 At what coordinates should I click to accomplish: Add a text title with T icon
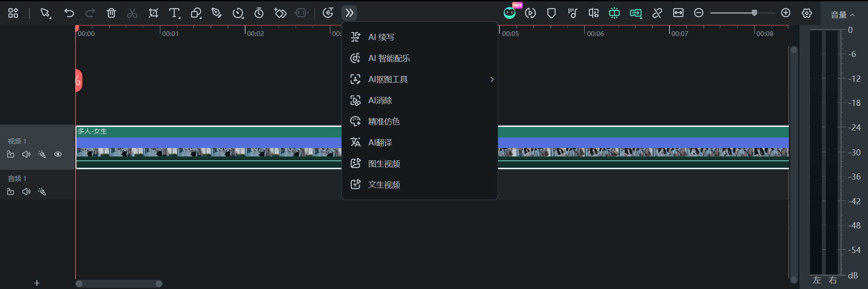[175, 13]
